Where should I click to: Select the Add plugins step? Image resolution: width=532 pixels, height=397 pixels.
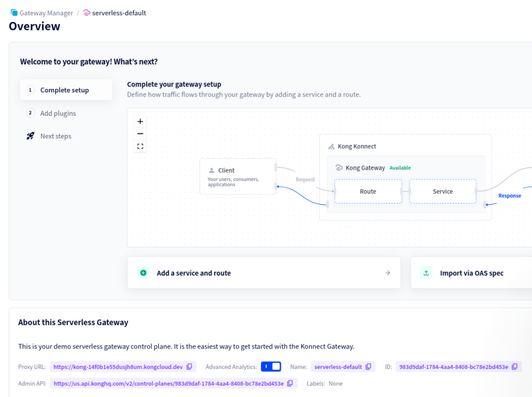tap(58, 113)
